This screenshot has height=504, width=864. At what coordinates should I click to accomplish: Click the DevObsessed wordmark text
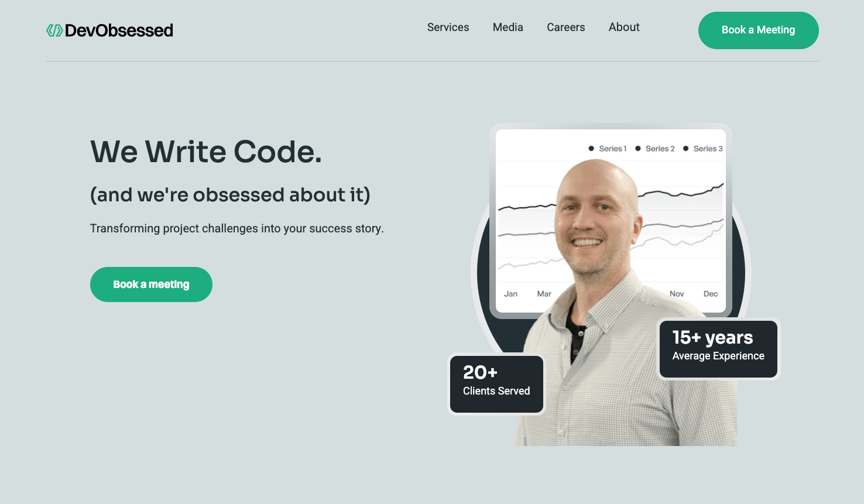pyautogui.click(x=119, y=30)
